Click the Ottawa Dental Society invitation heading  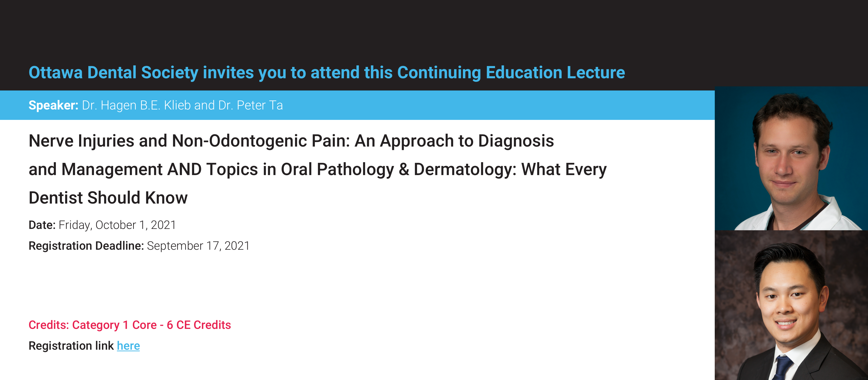326,72
